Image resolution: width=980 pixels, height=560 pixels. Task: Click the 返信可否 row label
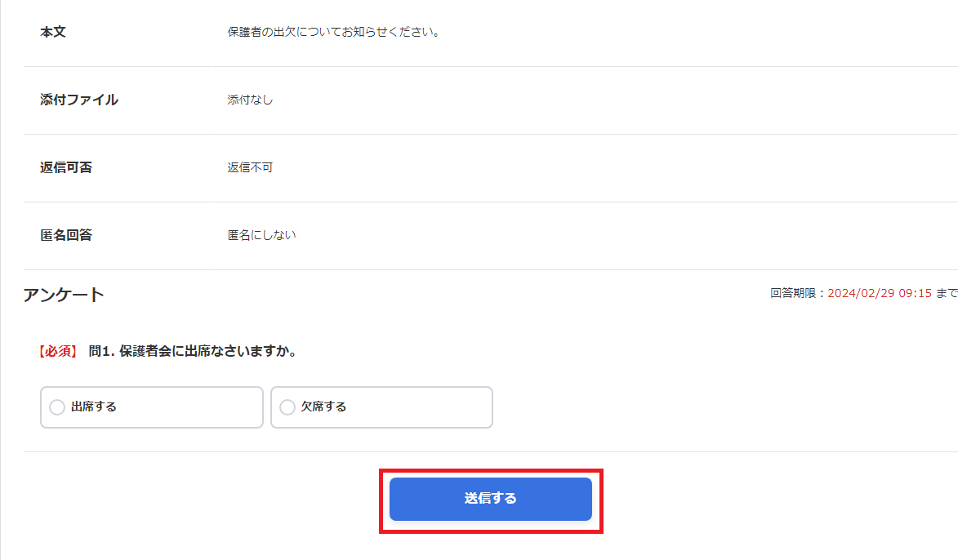coord(66,168)
